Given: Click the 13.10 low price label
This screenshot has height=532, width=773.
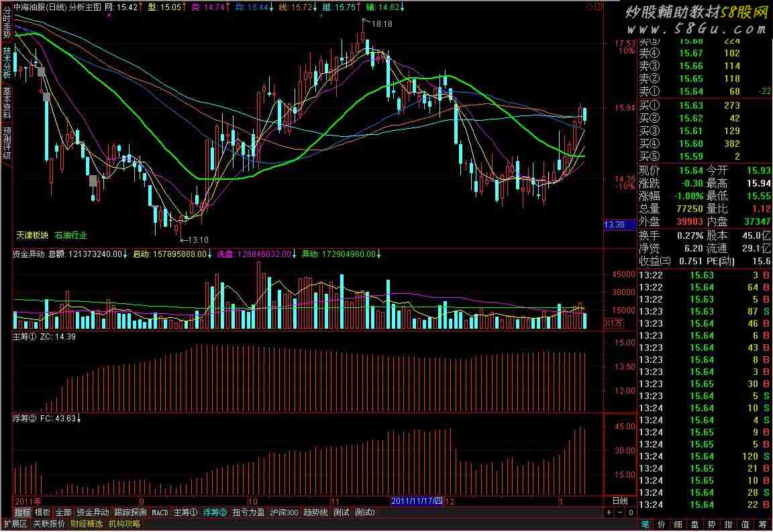Looking at the screenshot, I should tap(198, 240).
